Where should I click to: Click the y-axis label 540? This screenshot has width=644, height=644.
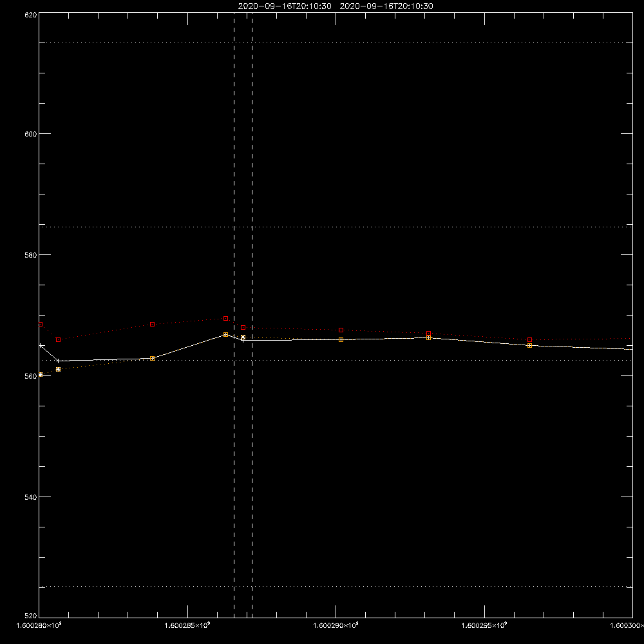[x=31, y=497]
